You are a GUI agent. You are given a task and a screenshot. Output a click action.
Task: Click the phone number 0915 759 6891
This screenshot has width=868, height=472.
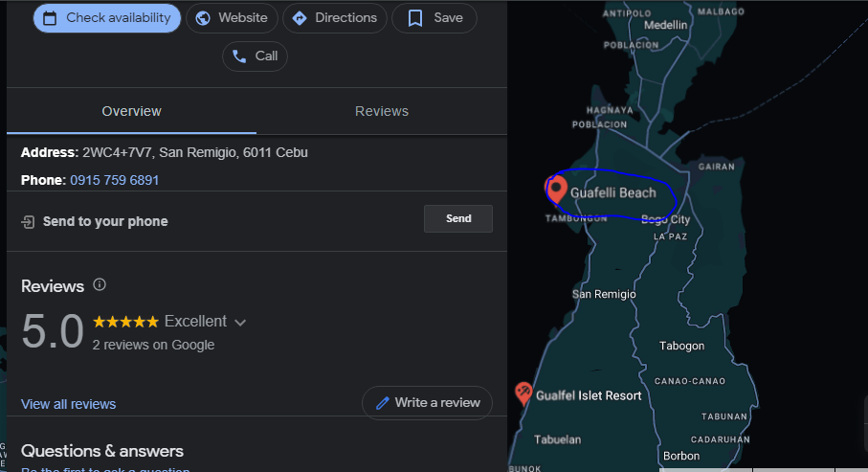point(114,180)
